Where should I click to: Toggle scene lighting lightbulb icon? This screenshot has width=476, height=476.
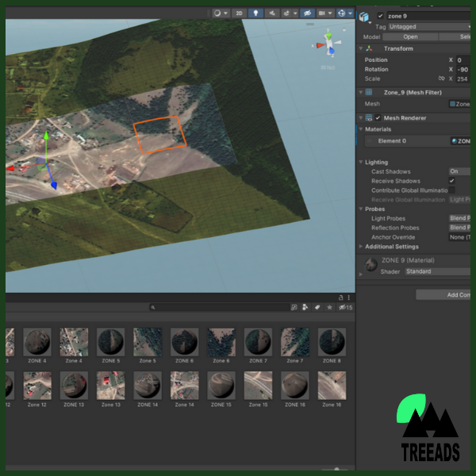[x=255, y=13]
